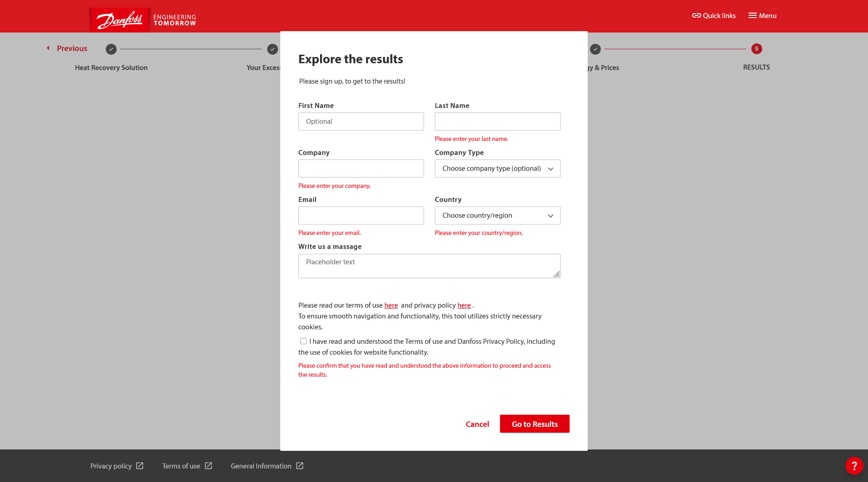The width and height of the screenshot is (868, 482).
Task: Click the Danfoss logo in header
Action: tap(120, 19)
